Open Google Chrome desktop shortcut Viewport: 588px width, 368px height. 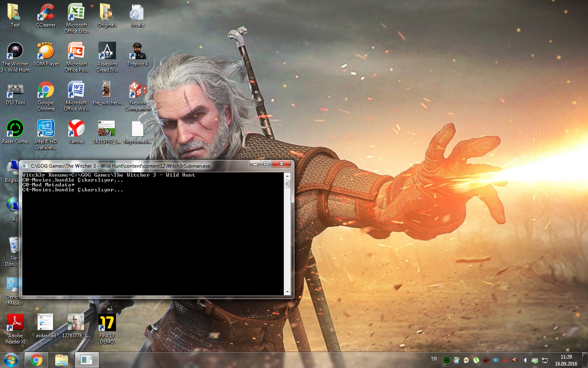[x=46, y=96]
